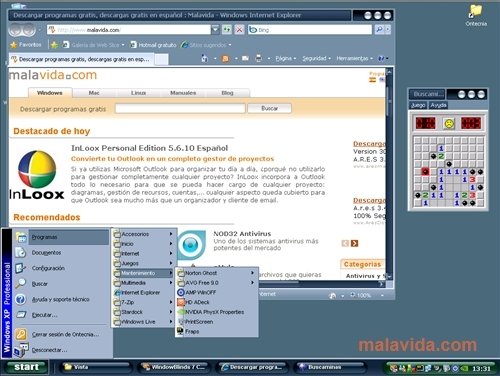Click the Bing search box

(x=310, y=30)
